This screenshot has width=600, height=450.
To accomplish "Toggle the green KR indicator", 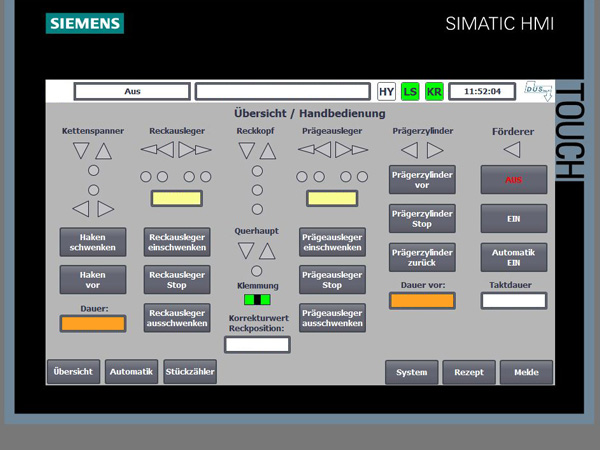I will (434, 91).
